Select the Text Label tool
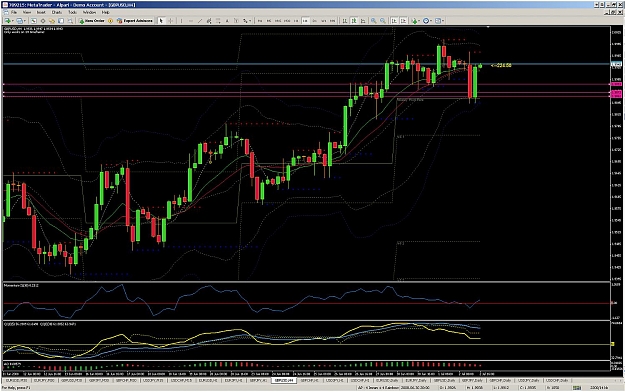Screen dimensions: 625x392 coord(236,21)
